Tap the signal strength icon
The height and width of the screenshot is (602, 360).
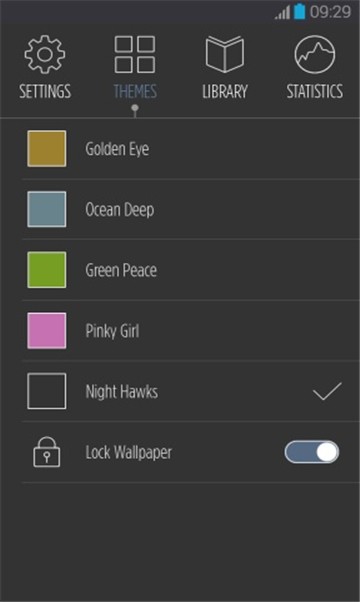coord(282,13)
